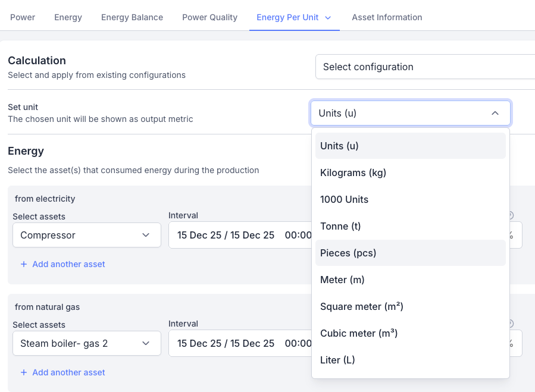Choose Kilograms (kg) from the unit list
535x392 pixels.
(353, 173)
